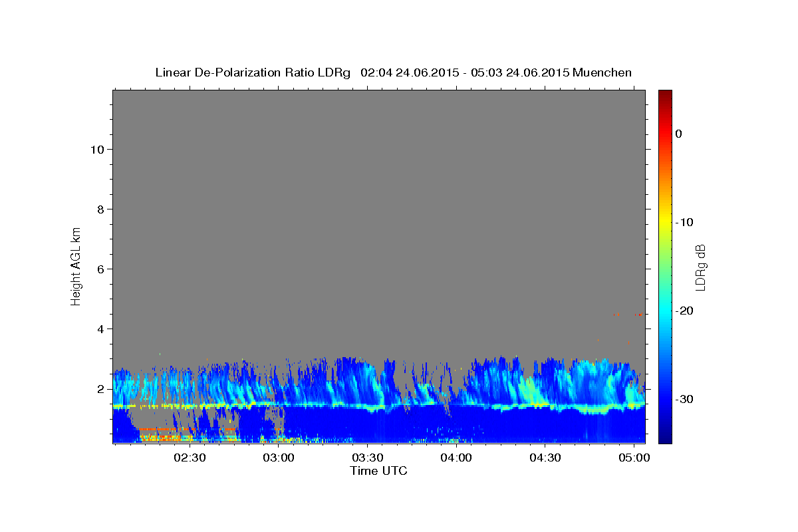Screen dimensions: 798x532
Task: Click the colorbar value 0
Action: pos(679,134)
